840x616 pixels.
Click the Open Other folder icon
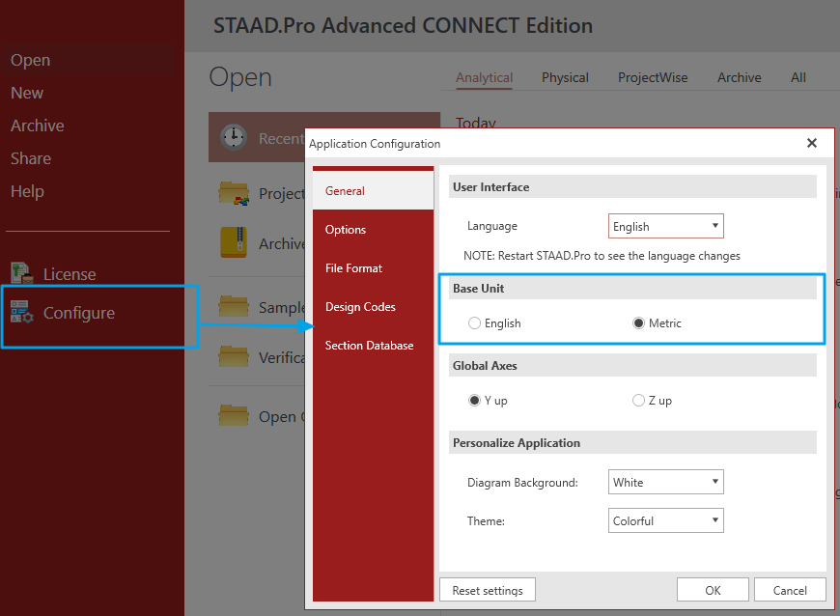coord(234,415)
